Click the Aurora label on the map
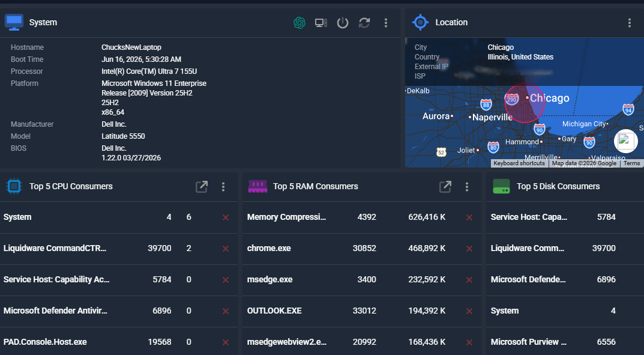This screenshot has width=644, height=355. (436, 117)
